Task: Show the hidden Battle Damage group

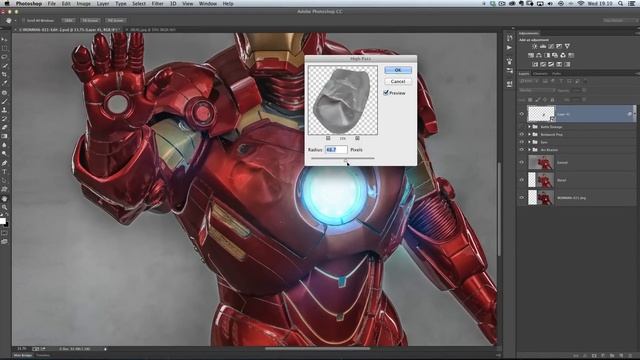Action: [x=522, y=127]
